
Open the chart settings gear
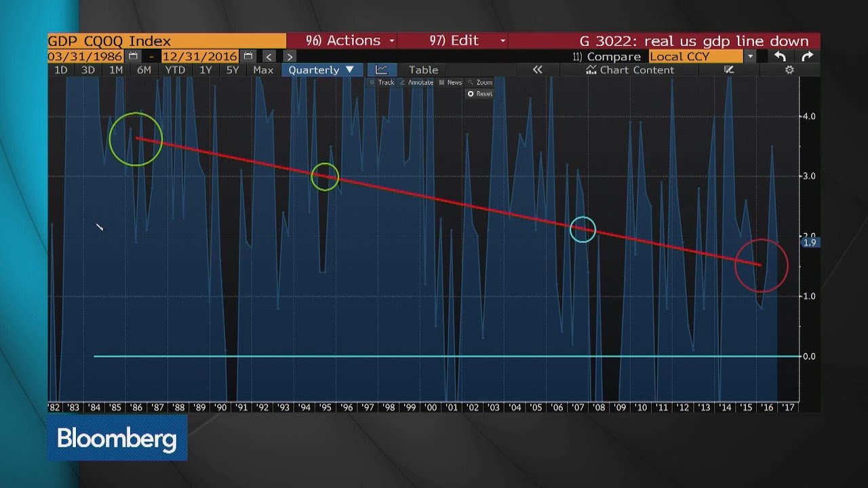point(789,70)
